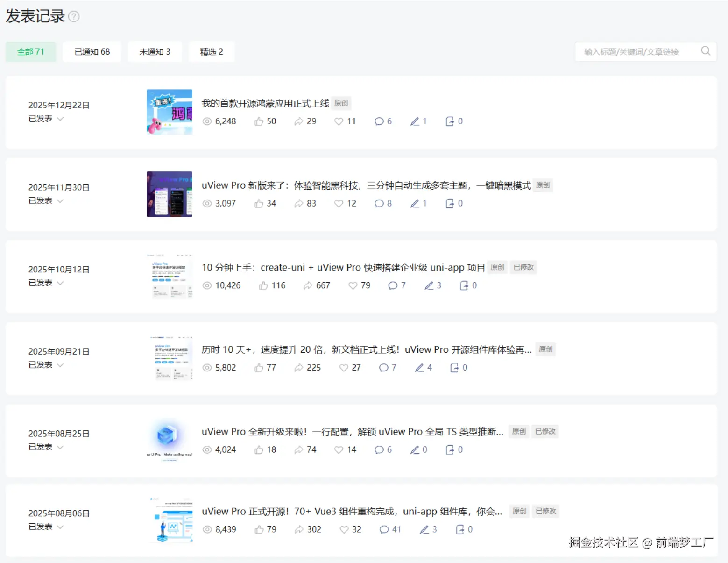Viewport: 728px width, 563px height.
Task: Expand 已发表 dropdown under 2025年08月25日
Action: 46,447
